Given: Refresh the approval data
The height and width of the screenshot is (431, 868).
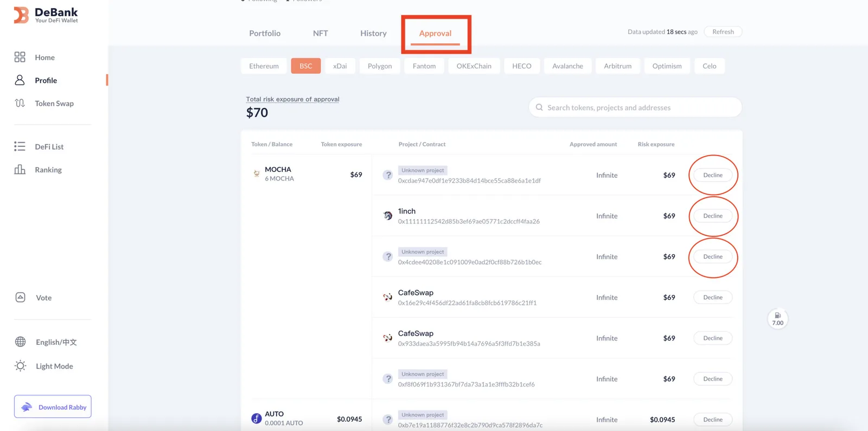Looking at the screenshot, I should click(x=723, y=31).
